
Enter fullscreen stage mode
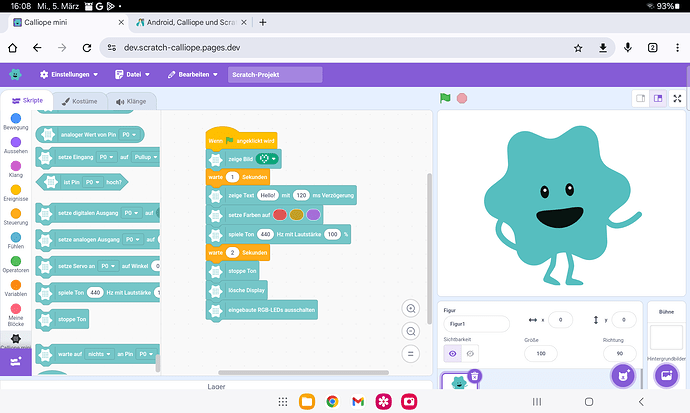tap(677, 99)
